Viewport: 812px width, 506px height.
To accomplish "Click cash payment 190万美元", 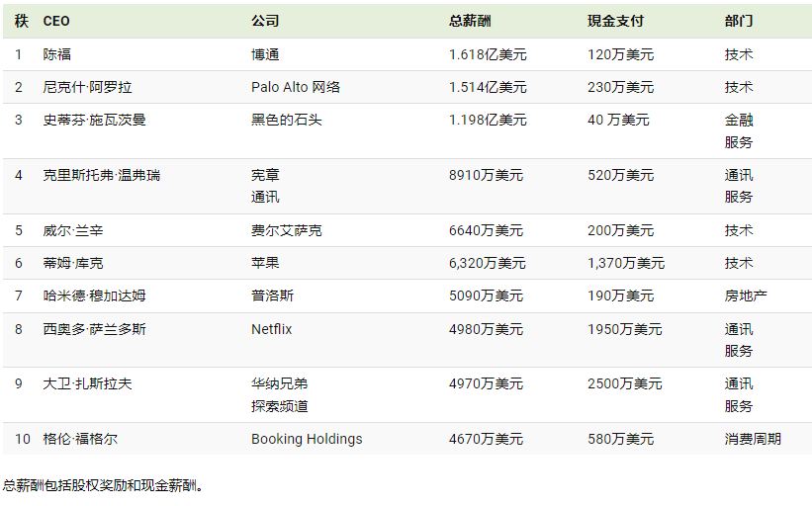I will pyautogui.click(x=620, y=295).
